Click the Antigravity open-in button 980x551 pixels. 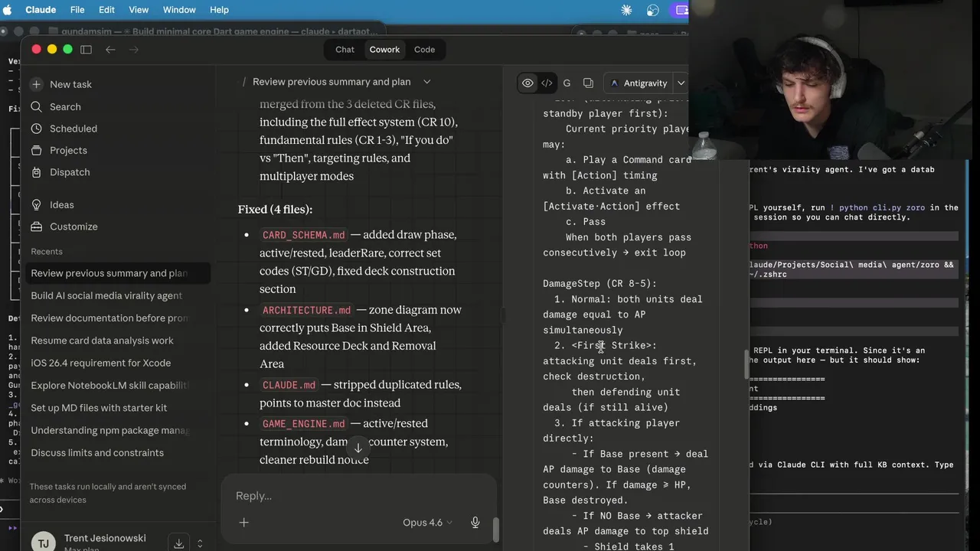tap(639, 83)
